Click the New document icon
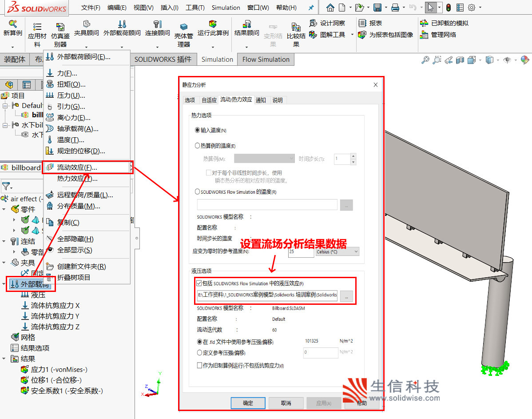This screenshot has height=419, width=532. pos(342,8)
